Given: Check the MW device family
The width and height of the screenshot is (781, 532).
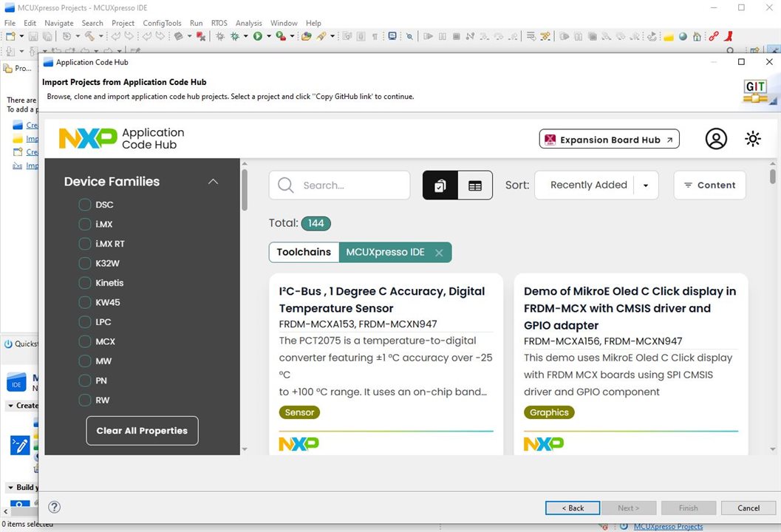Looking at the screenshot, I should [85, 361].
